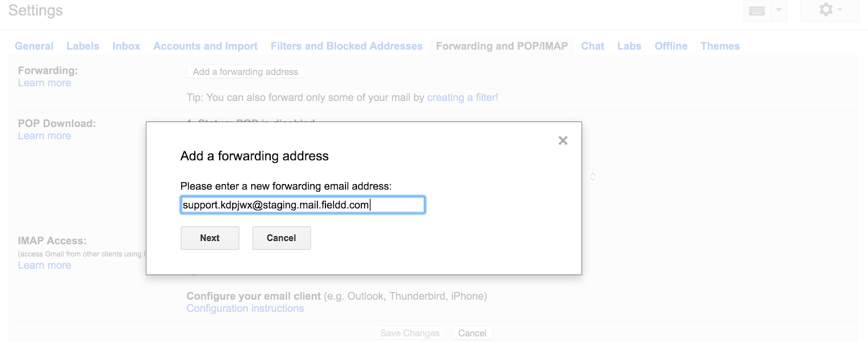This screenshot has width=868, height=342.
Task: Click Next in the forwarding dialog
Action: click(209, 238)
